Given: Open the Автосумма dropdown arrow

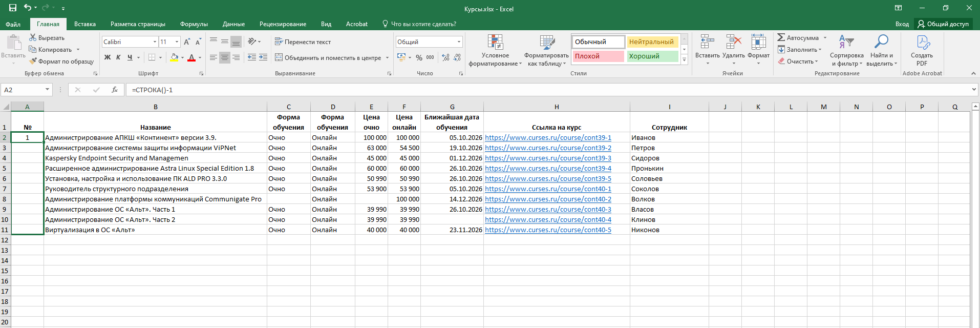Looking at the screenshot, I should (x=825, y=38).
